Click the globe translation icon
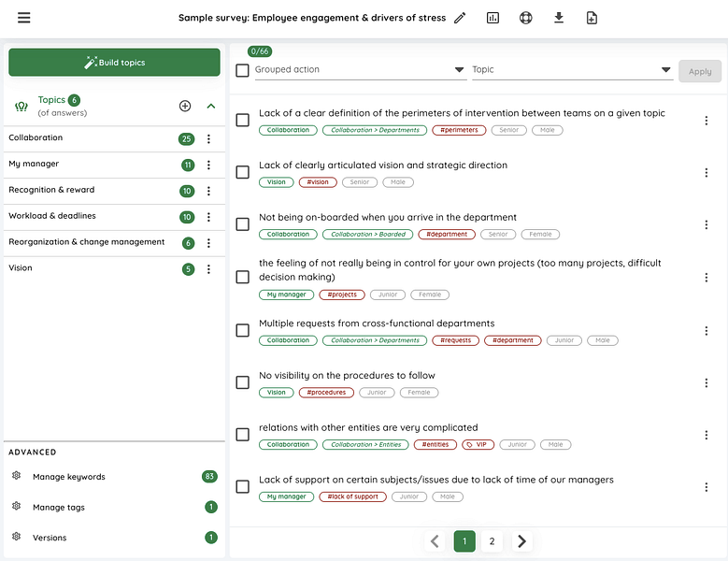The height and width of the screenshot is (561, 728). point(525,18)
